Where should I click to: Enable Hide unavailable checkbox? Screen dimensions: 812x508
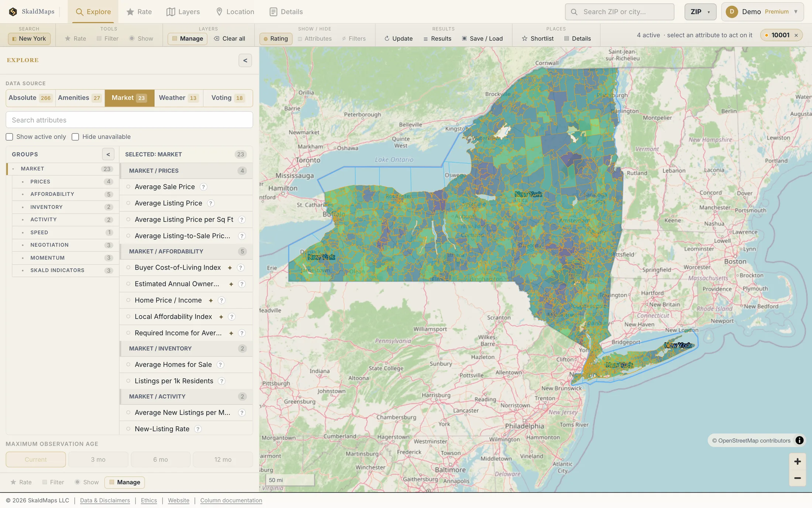tap(75, 137)
